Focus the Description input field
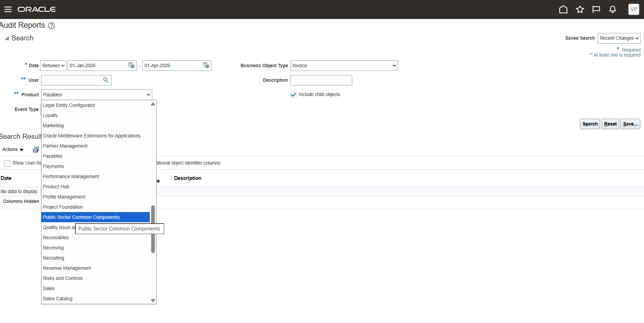 pos(321,80)
